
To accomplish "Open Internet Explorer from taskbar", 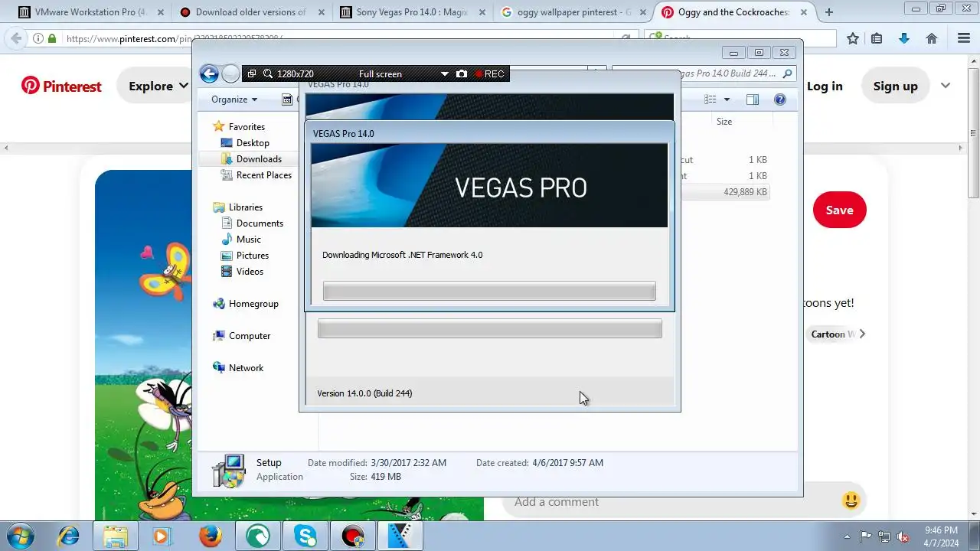I will point(68,536).
